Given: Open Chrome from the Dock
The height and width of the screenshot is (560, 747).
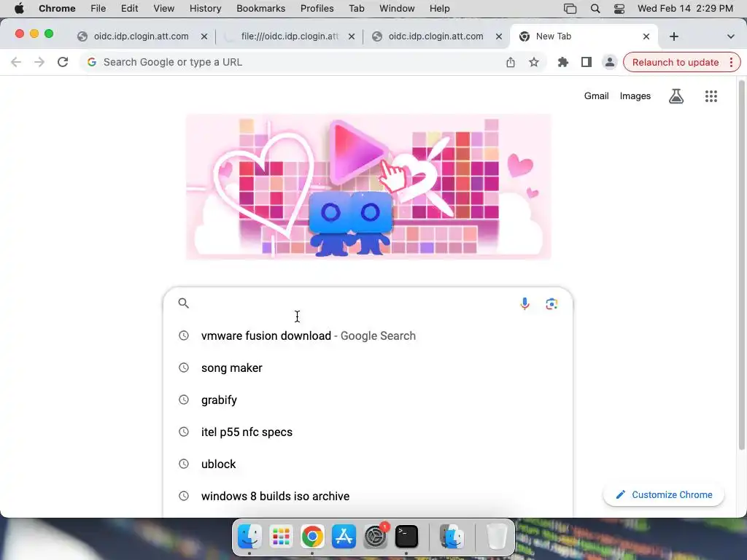Looking at the screenshot, I should click(x=312, y=537).
